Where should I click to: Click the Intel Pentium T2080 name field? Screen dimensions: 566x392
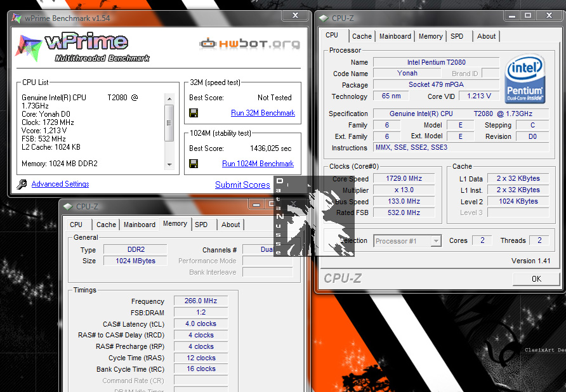436,62
